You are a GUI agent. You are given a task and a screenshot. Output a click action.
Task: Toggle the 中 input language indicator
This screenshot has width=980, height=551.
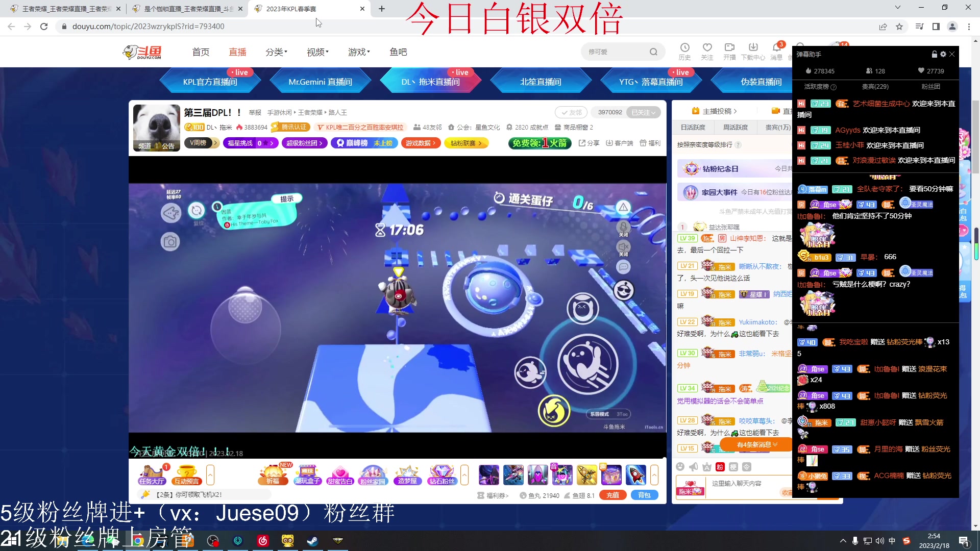point(892,541)
